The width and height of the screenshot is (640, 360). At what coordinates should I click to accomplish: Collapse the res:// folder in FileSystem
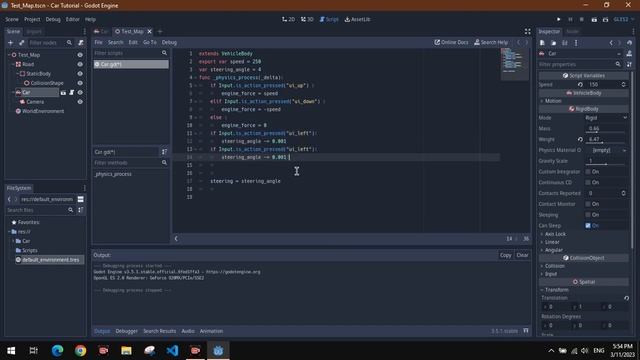click(9, 231)
